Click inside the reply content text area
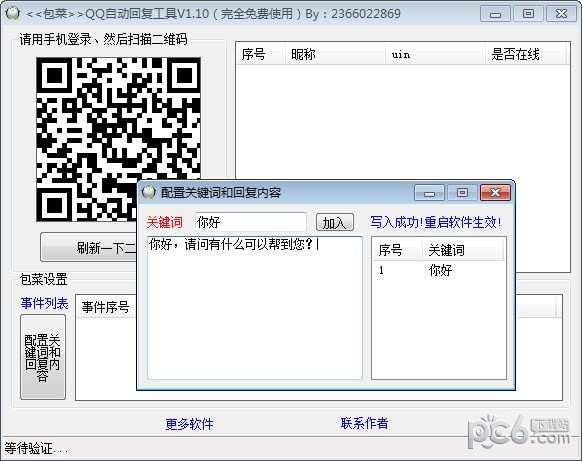The width and height of the screenshot is (583, 461). 255,308
